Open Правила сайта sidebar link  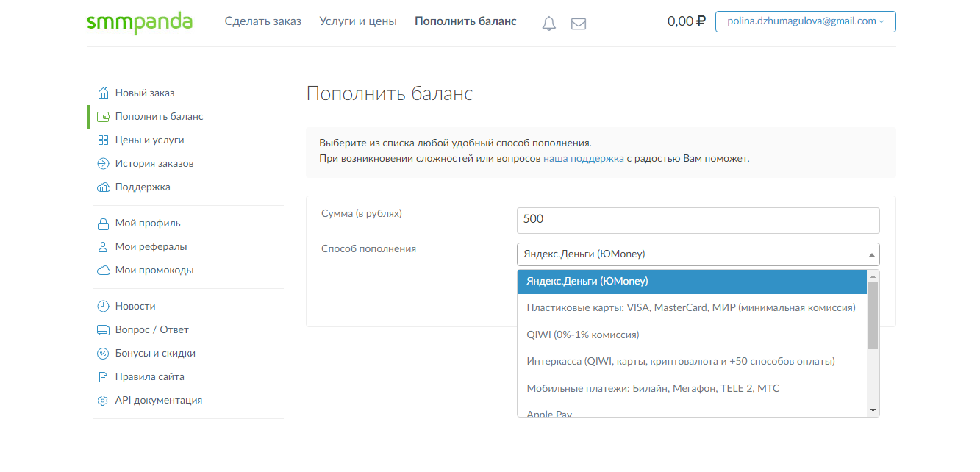(150, 377)
